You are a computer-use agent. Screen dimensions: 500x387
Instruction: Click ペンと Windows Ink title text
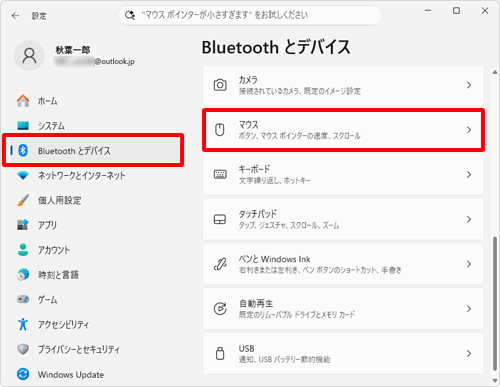point(274,259)
